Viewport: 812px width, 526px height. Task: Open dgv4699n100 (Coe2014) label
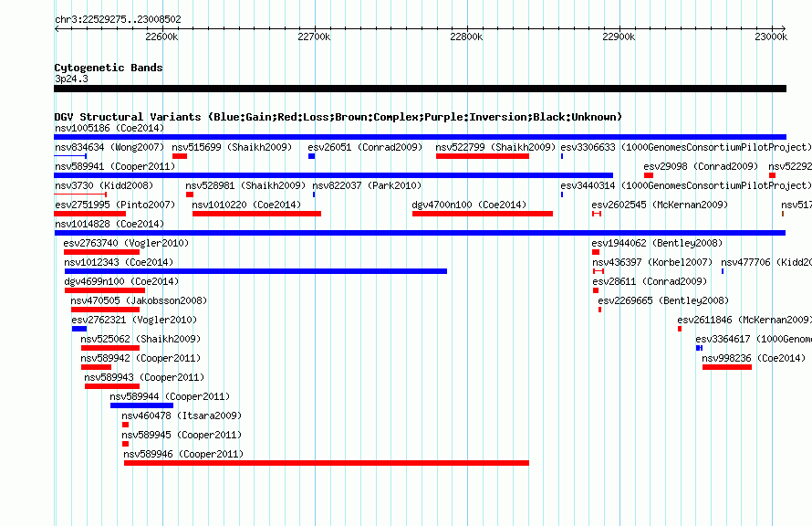pyautogui.click(x=121, y=281)
